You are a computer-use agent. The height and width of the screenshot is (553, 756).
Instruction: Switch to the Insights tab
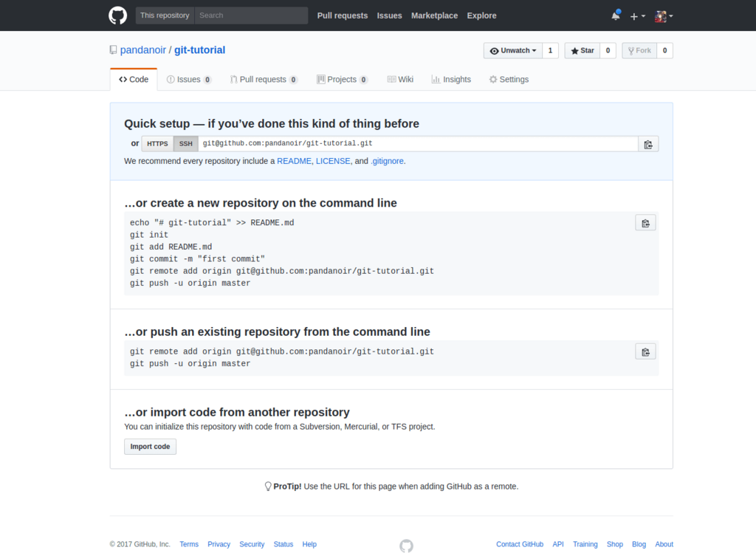click(x=451, y=80)
